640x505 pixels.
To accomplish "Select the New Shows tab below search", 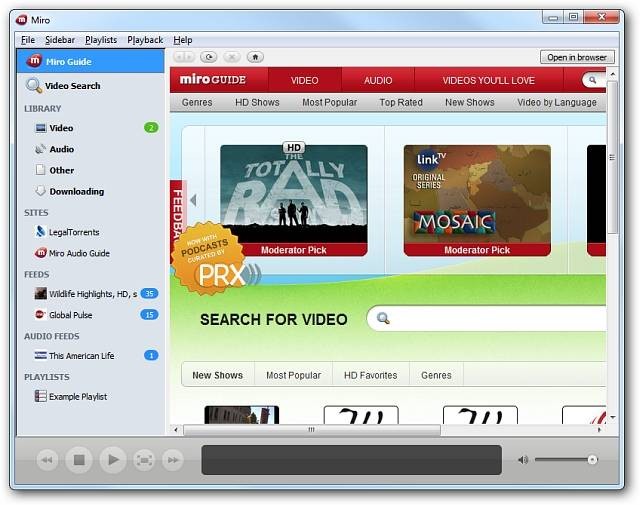I will tap(218, 375).
